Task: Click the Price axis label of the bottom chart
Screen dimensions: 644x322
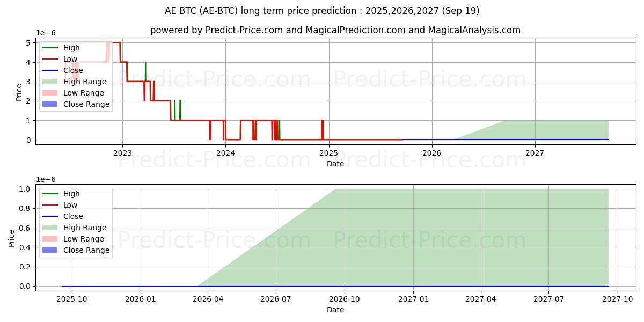Action: coord(12,237)
